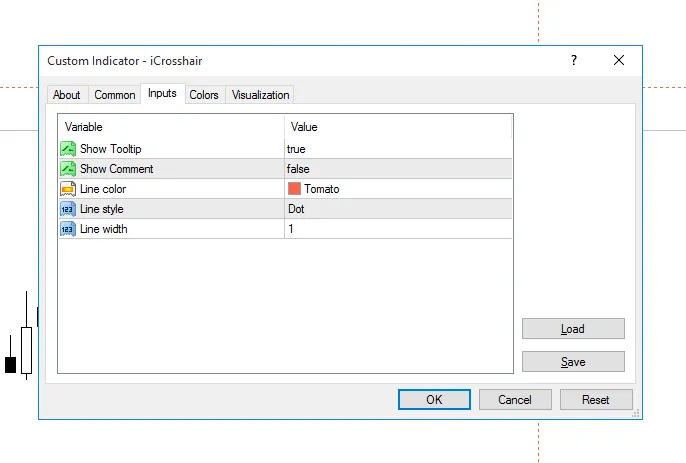Click the Line style integer icon
Image resolution: width=686 pixels, height=463 pixels.
click(x=68, y=209)
